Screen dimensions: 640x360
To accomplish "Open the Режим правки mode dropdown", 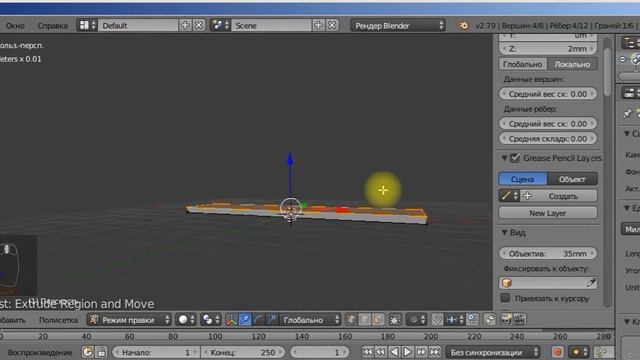I will (x=129, y=320).
